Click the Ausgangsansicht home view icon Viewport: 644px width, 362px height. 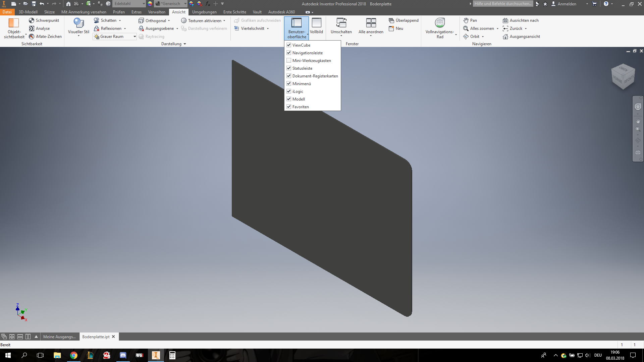point(505,37)
